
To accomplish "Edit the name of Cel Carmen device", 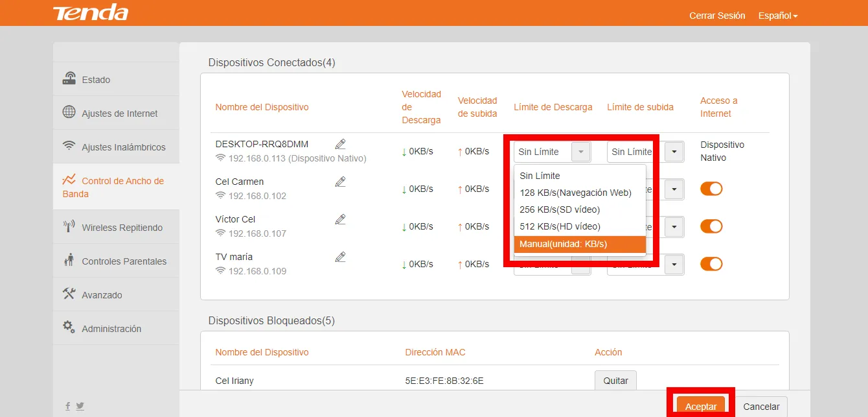I will (x=341, y=182).
